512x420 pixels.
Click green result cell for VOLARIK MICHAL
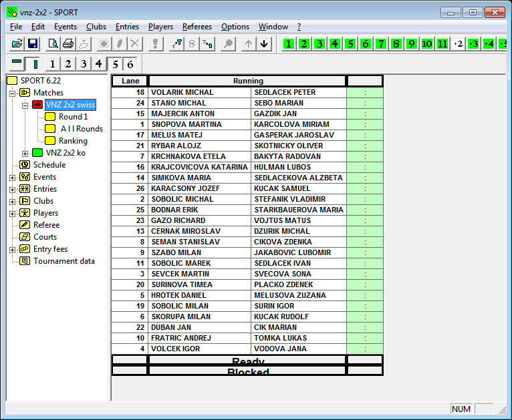coord(365,92)
